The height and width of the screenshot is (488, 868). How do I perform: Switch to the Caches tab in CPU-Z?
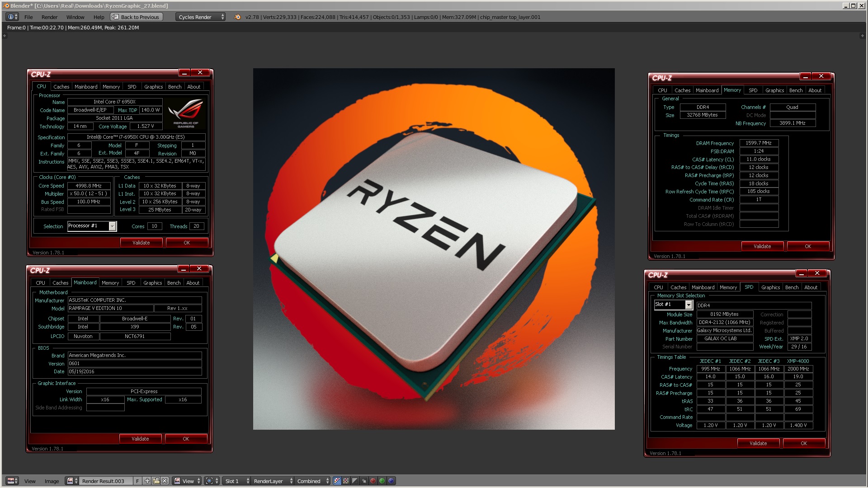pyautogui.click(x=61, y=87)
